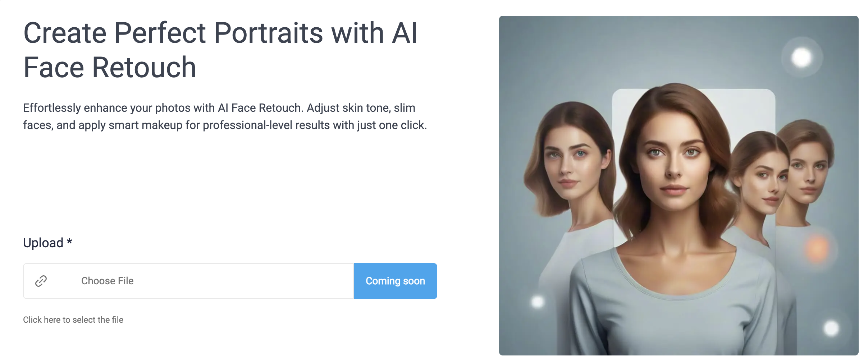The height and width of the screenshot is (363, 868).
Task: Click the 'Create Perfect Portraits with AI' heading line
Action: (220, 33)
